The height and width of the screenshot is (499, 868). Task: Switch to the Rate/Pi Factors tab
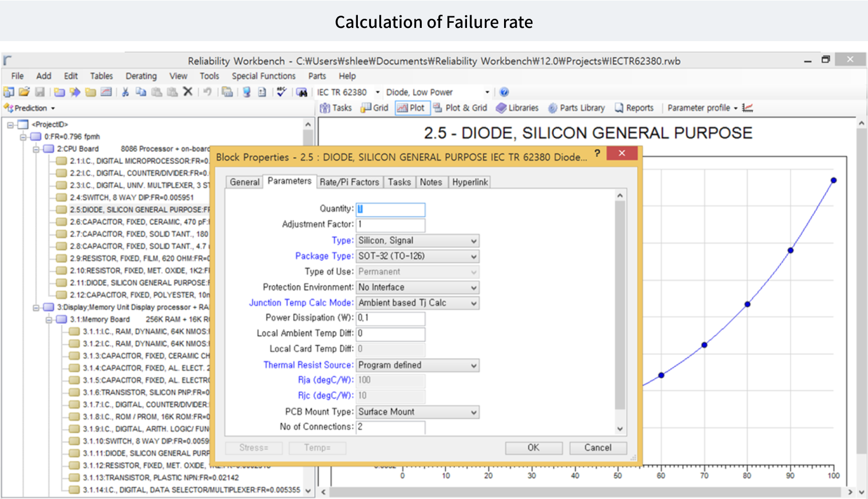350,182
